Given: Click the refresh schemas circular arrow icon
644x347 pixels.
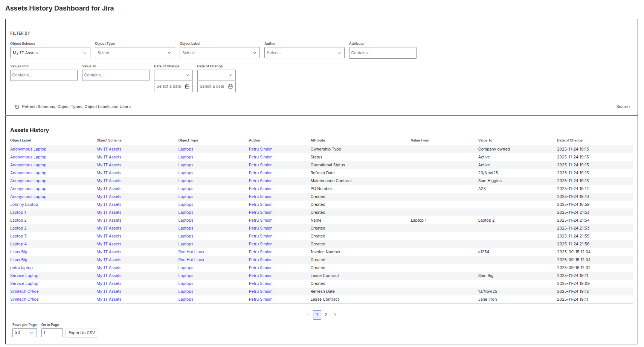Looking at the screenshot, I should 17,107.
